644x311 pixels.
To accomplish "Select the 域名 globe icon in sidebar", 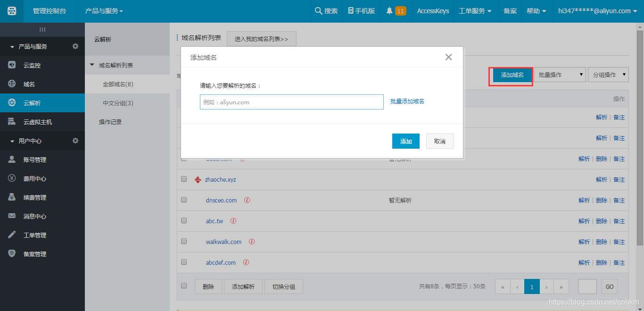I will [12, 84].
